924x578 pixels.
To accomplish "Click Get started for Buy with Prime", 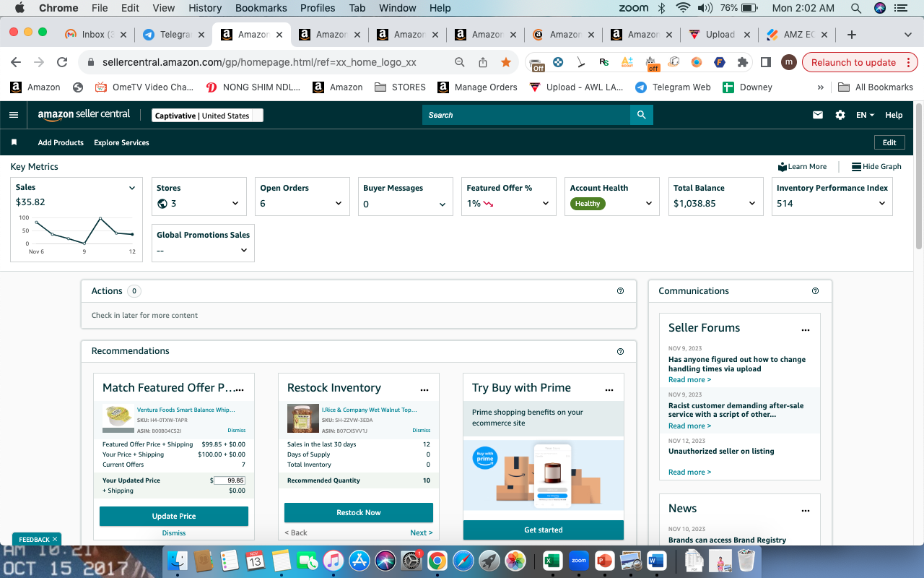I will coord(544,530).
